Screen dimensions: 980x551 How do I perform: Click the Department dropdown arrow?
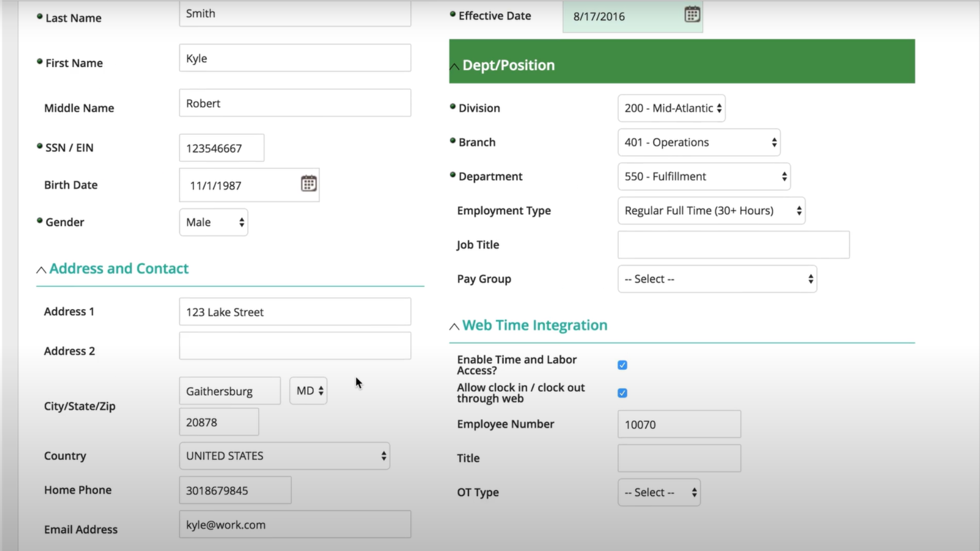click(x=782, y=176)
